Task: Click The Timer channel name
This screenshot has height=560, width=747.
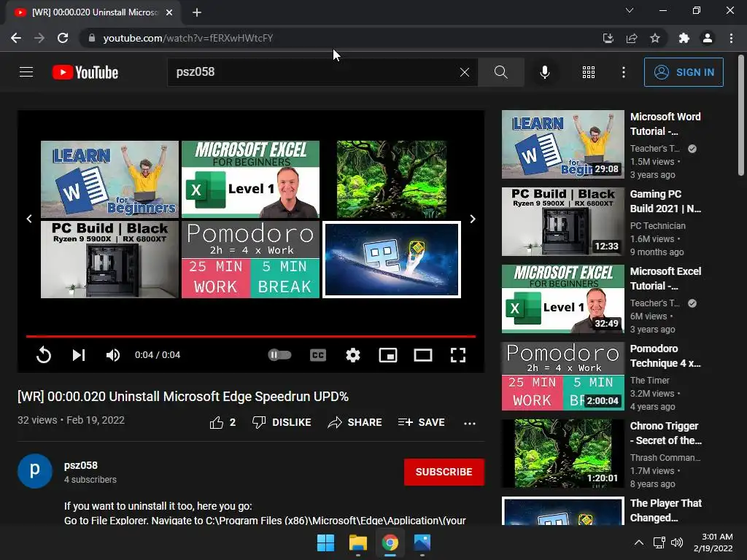Action: click(x=649, y=380)
